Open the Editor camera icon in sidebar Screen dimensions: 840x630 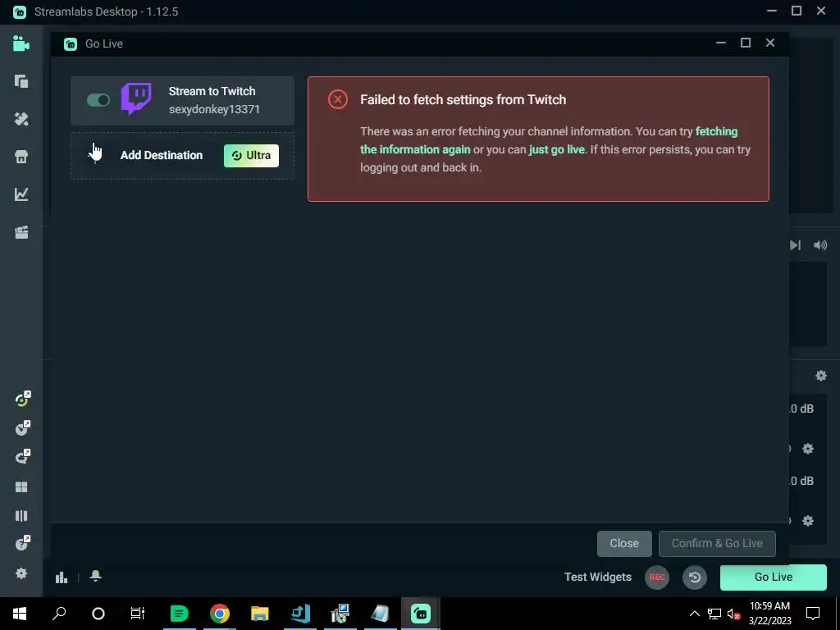click(21, 43)
